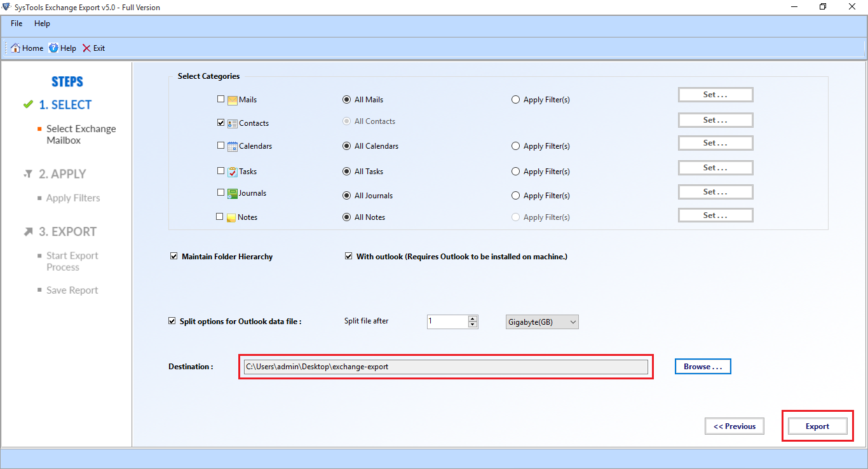Click Select Exchange Mailbox step
The height and width of the screenshot is (469, 868).
tap(81, 135)
